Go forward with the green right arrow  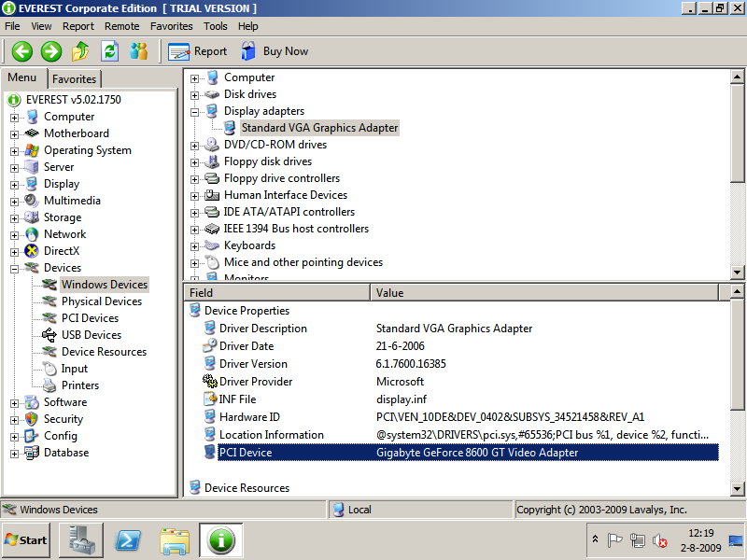(51, 51)
